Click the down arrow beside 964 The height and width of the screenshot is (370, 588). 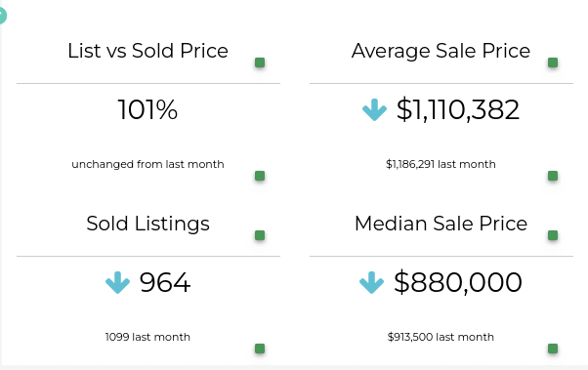(x=118, y=282)
